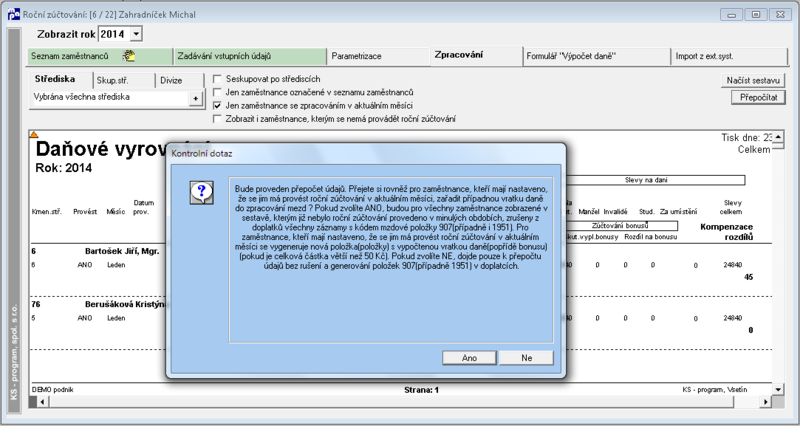The image size is (800, 426).
Task: Click the Rok: 2014 report label
Action: click(64, 168)
